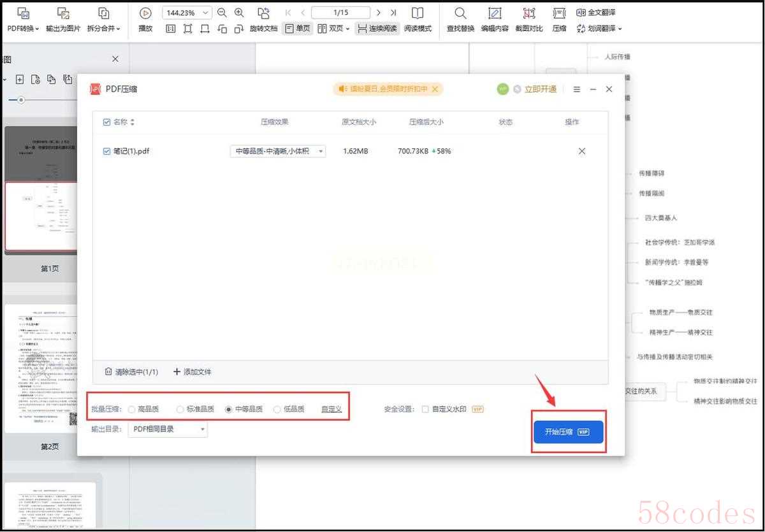Expand the 中等品质 compression effect dropdown

click(x=278, y=152)
